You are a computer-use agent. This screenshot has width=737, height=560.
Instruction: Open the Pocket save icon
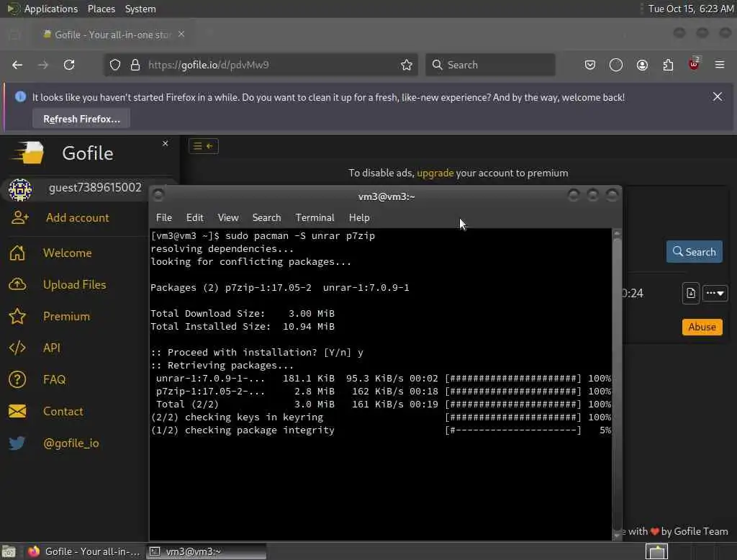(590, 65)
